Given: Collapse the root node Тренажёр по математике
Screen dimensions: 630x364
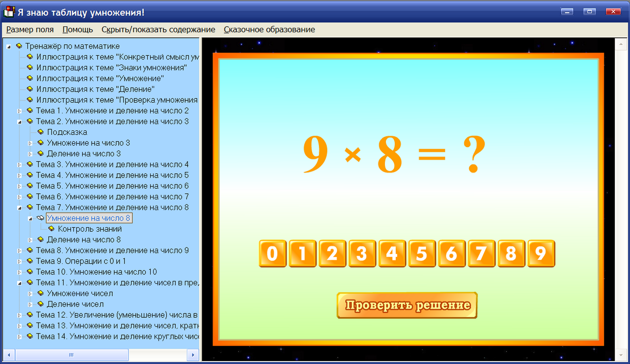Looking at the screenshot, I should click(9, 46).
